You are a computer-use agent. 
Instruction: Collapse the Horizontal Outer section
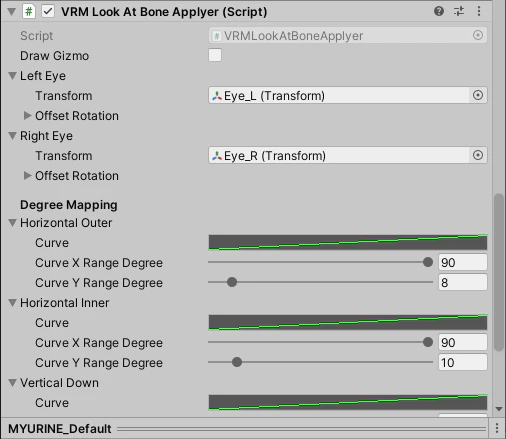[12, 223]
